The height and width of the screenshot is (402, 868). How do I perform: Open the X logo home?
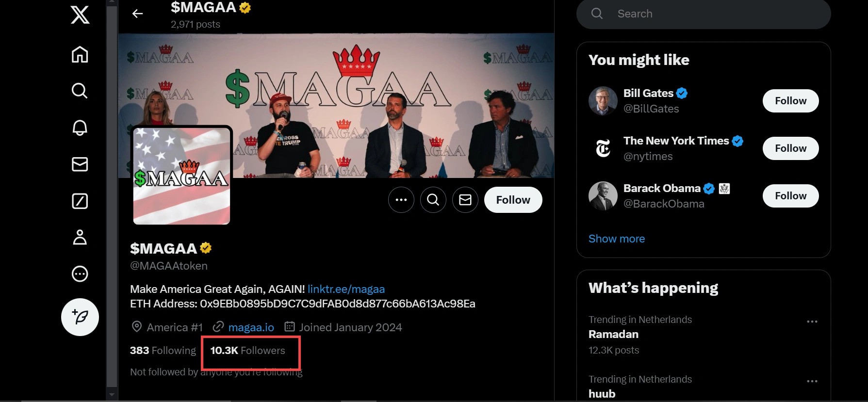pos(80,15)
